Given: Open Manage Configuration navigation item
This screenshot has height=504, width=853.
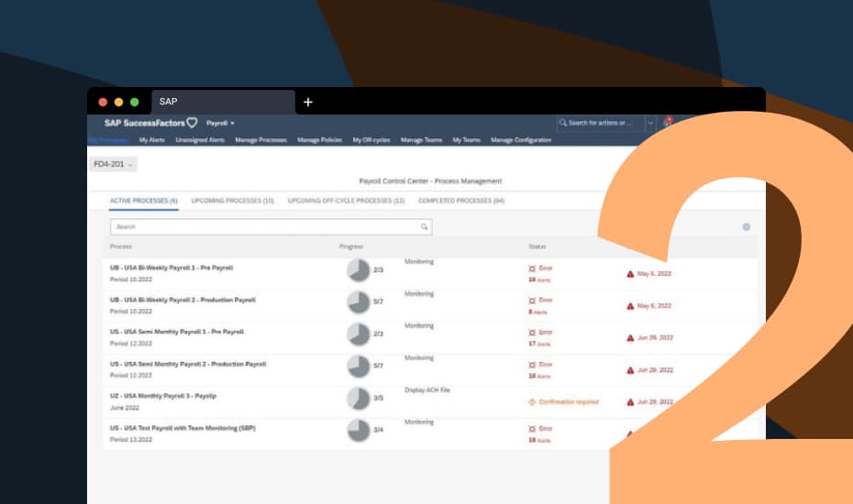Looking at the screenshot, I should 521,140.
